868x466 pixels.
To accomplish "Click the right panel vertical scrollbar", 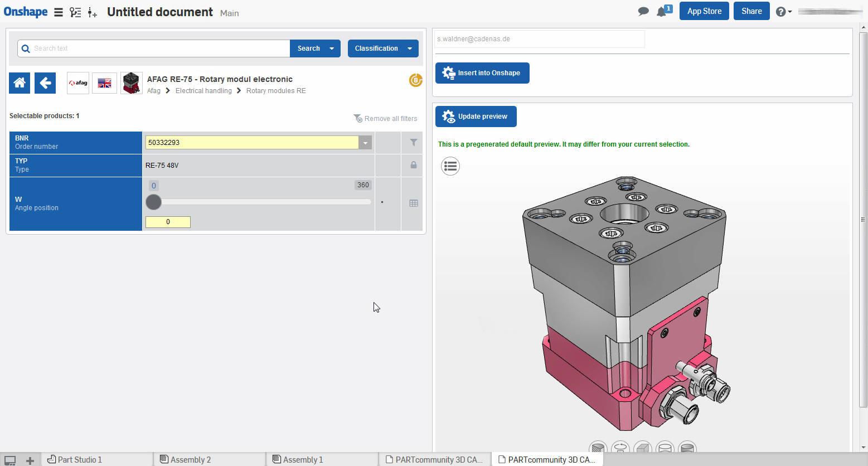I will 863,220.
